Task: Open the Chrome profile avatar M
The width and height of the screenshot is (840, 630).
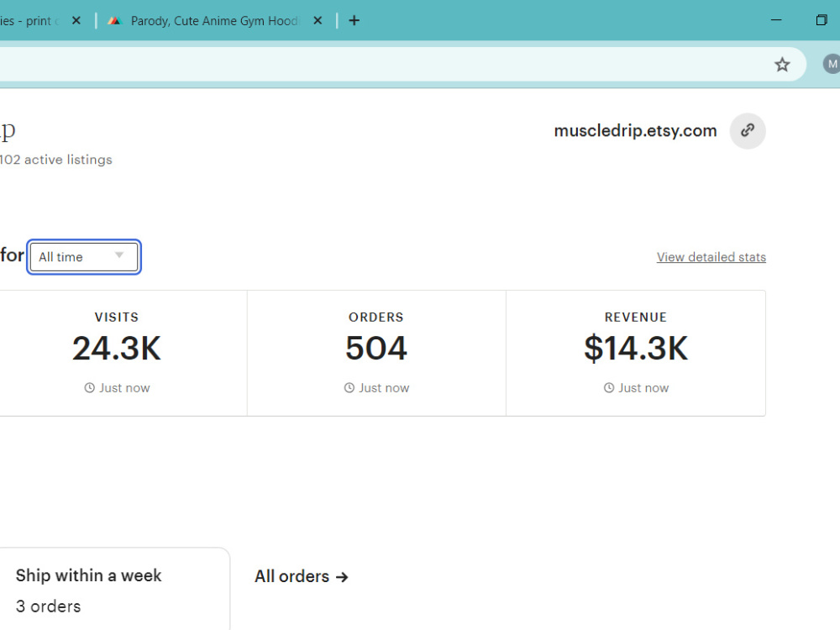Action: [832, 65]
